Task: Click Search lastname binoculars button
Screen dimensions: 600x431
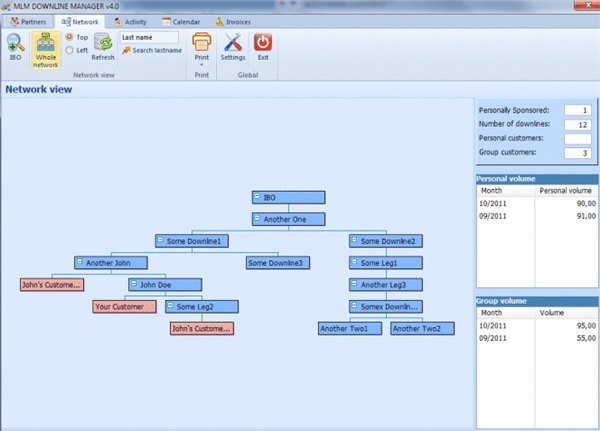Action: [x=152, y=50]
